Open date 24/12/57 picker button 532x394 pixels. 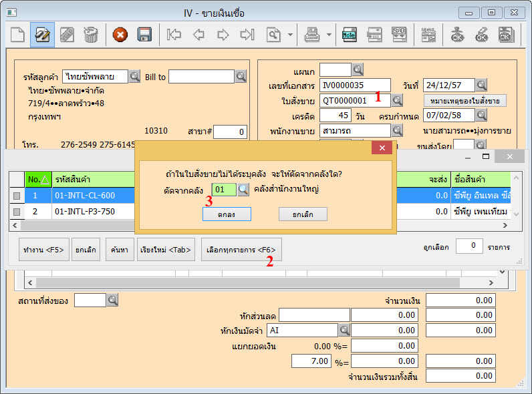pyautogui.click(x=481, y=85)
